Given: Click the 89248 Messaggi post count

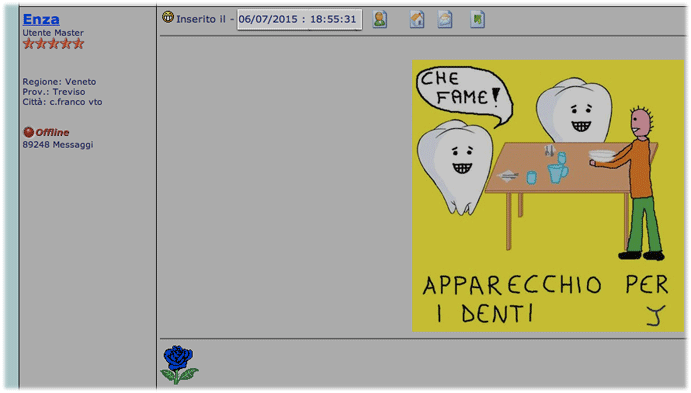Looking at the screenshot, I should click(58, 145).
